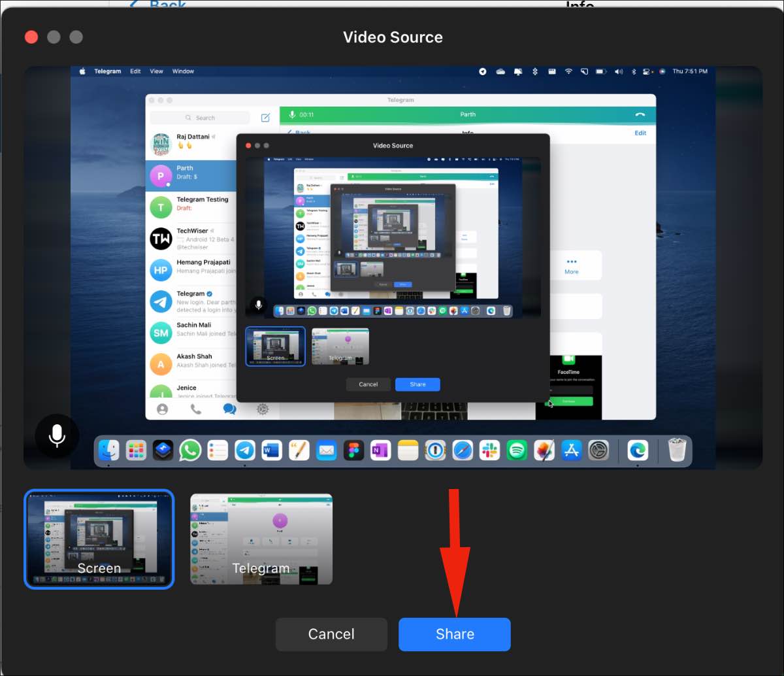This screenshot has height=676, width=784.
Task: Click the Trash icon at the dock's end
Action: tap(678, 450)
